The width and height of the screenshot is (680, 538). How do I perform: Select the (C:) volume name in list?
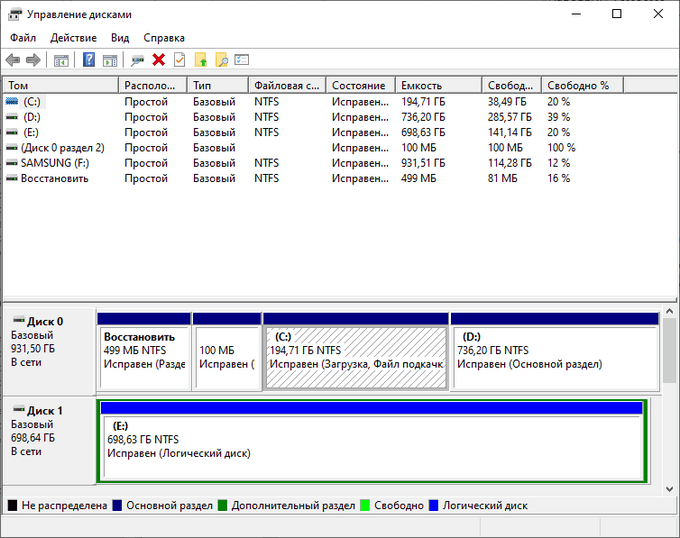click(x=32, y=101)
